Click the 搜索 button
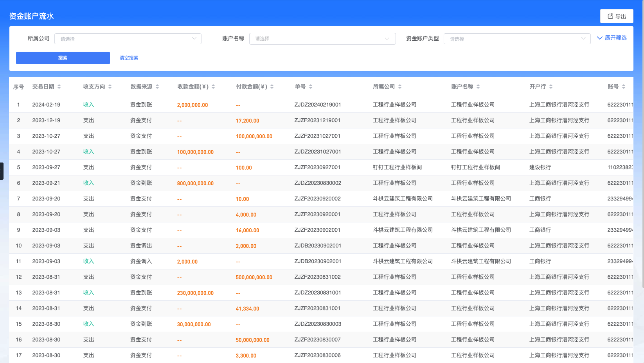Screen dimensions: 644x363 [x=63, y=58]
